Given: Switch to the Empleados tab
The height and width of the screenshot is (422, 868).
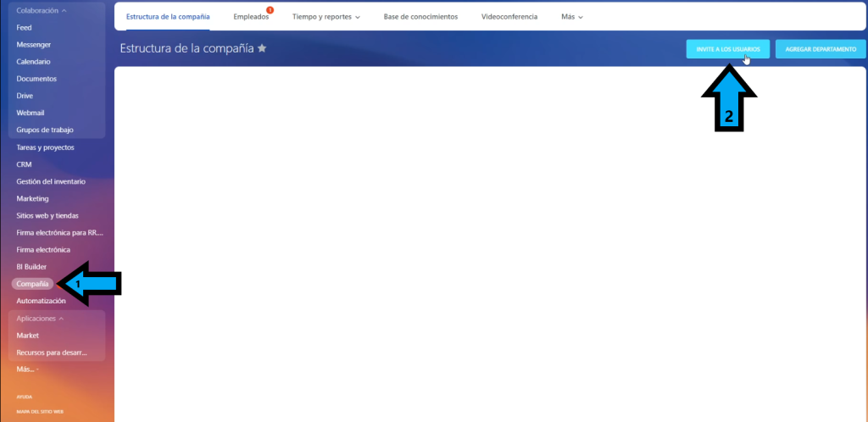Looking at the screenshot, I should click(250, 17).
